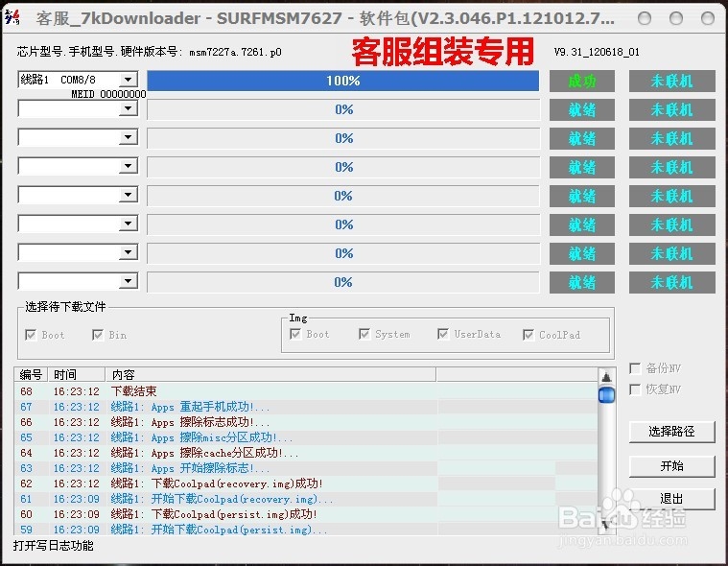
Task: Click the 时间 column header
Action: 77,374
